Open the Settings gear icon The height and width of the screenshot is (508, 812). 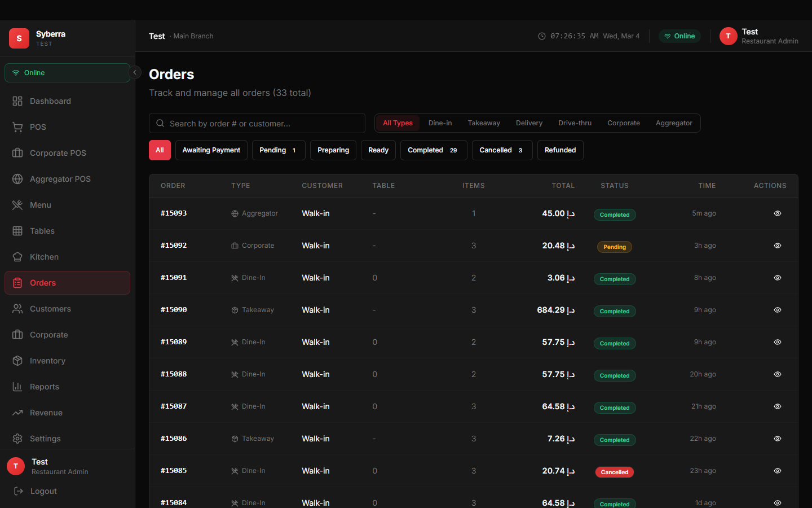17,439
